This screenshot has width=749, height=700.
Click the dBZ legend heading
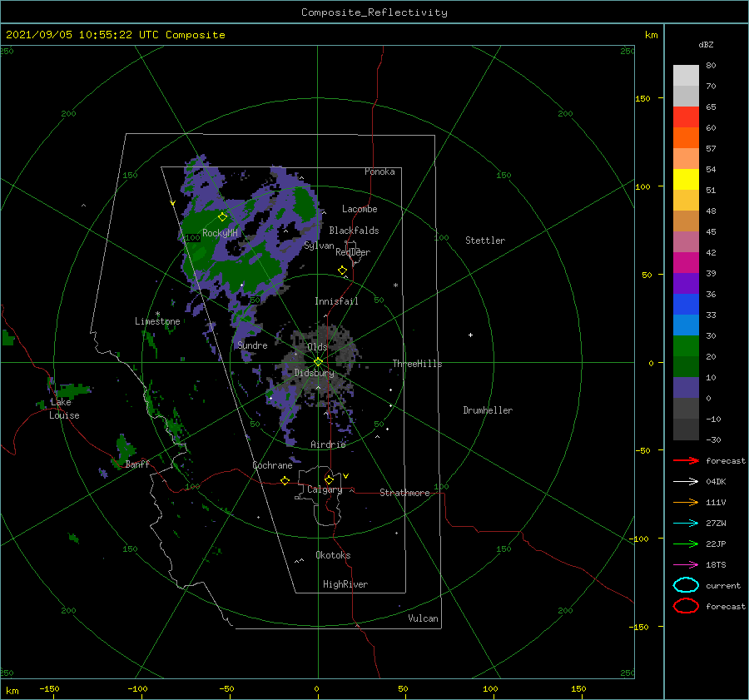pos(706,44)
